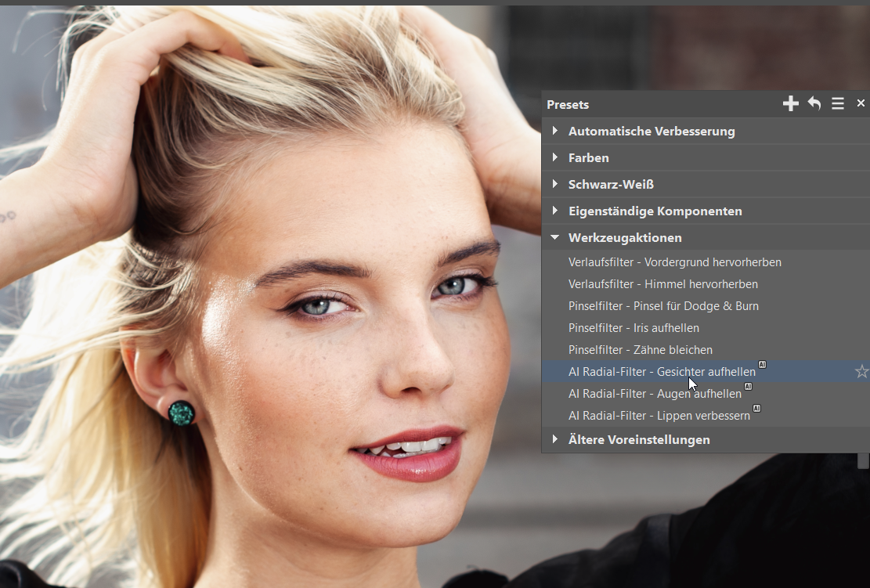Apply AI Radial-Filter - Augen aufhellen
Image resolution: width=870 pixels, height=588 pixels.
tap(655, 394)
